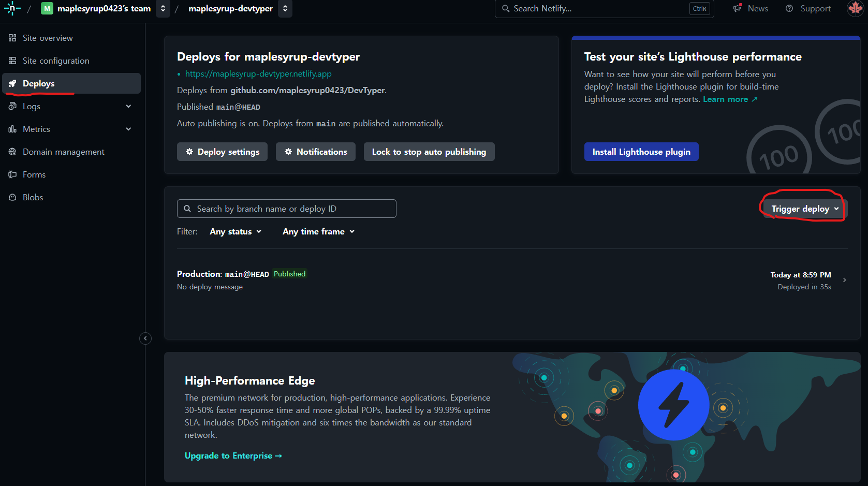Expand the Logs submenu chevron

pyautogui.click(x=128, y=106)
